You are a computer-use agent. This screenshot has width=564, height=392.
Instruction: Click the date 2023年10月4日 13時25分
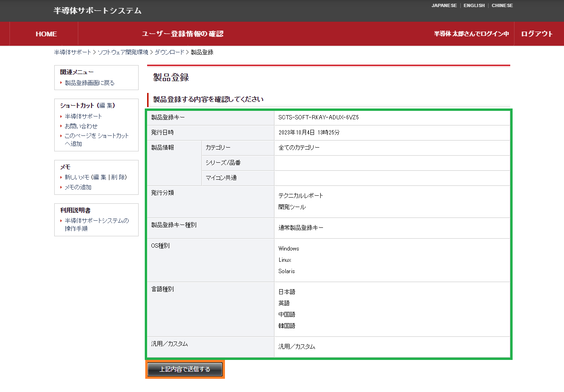pyautogui.click(x=309, y=133)
